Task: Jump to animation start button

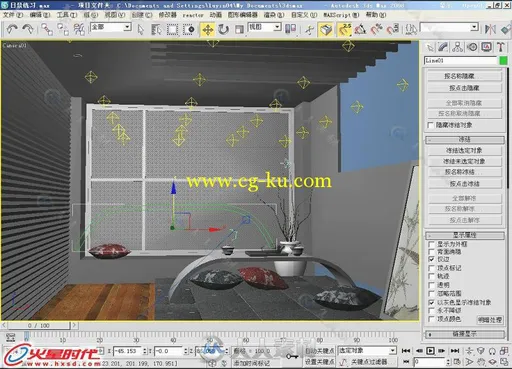Action: pyautogui.click(x=406, y=351)
